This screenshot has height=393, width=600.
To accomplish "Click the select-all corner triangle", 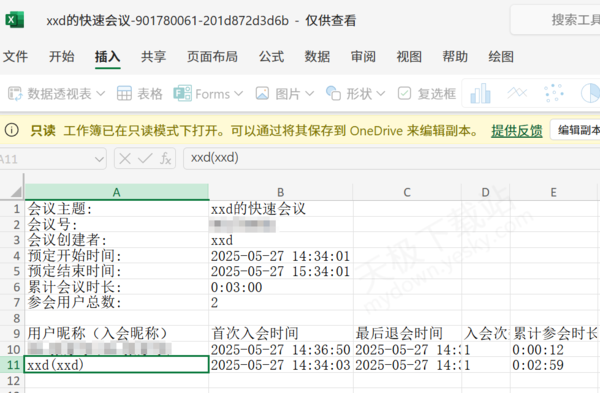I will tap(15, 191).
